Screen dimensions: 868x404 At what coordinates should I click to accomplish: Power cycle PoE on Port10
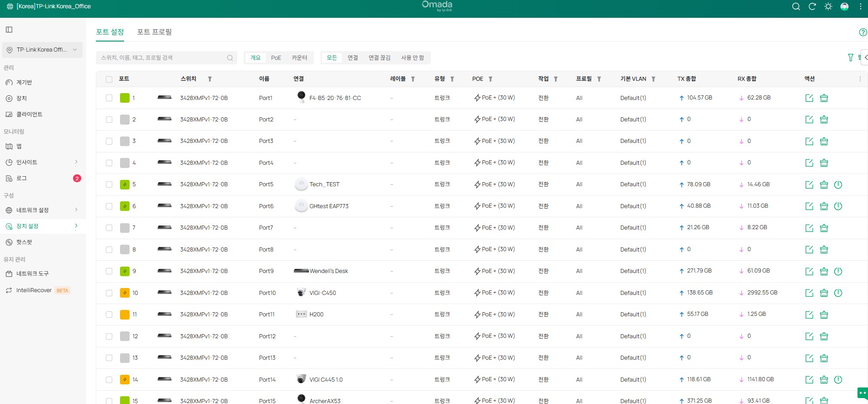click(838, 293)
